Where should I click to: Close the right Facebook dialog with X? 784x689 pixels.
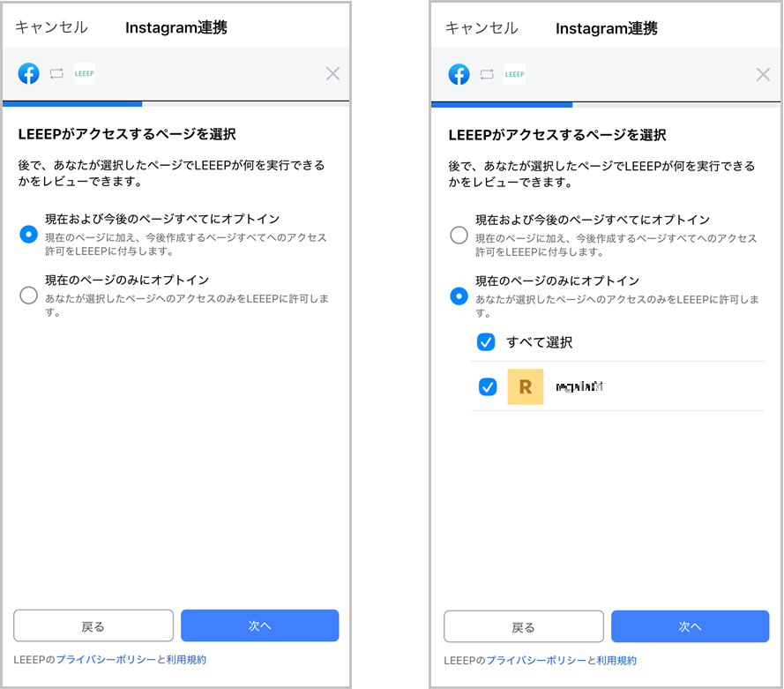763,74
